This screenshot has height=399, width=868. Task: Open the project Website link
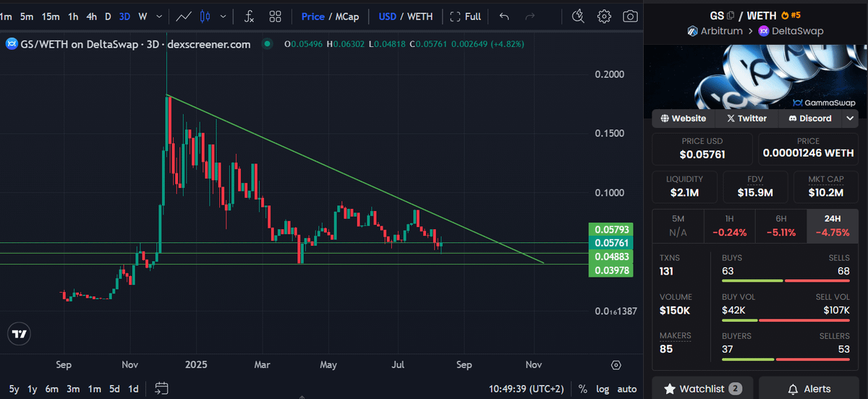pos(684,118)
